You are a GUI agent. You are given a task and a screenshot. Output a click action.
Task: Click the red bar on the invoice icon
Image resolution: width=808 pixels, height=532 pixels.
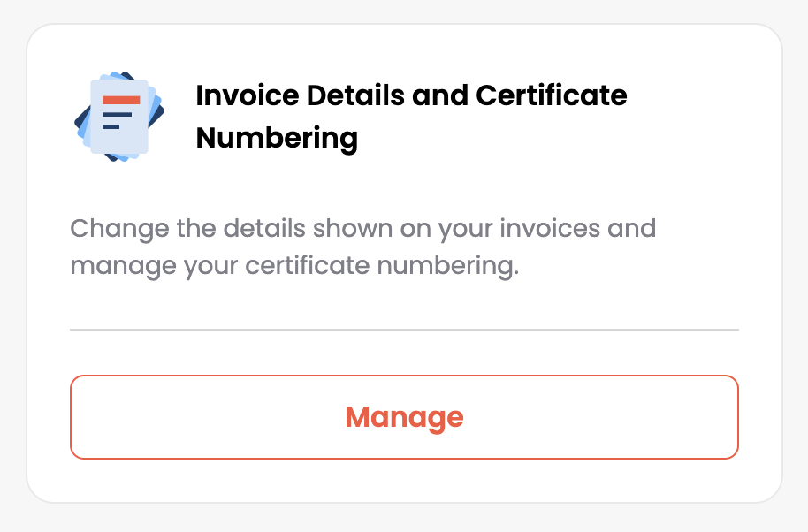pyautogui.click(x=121, y=100)
